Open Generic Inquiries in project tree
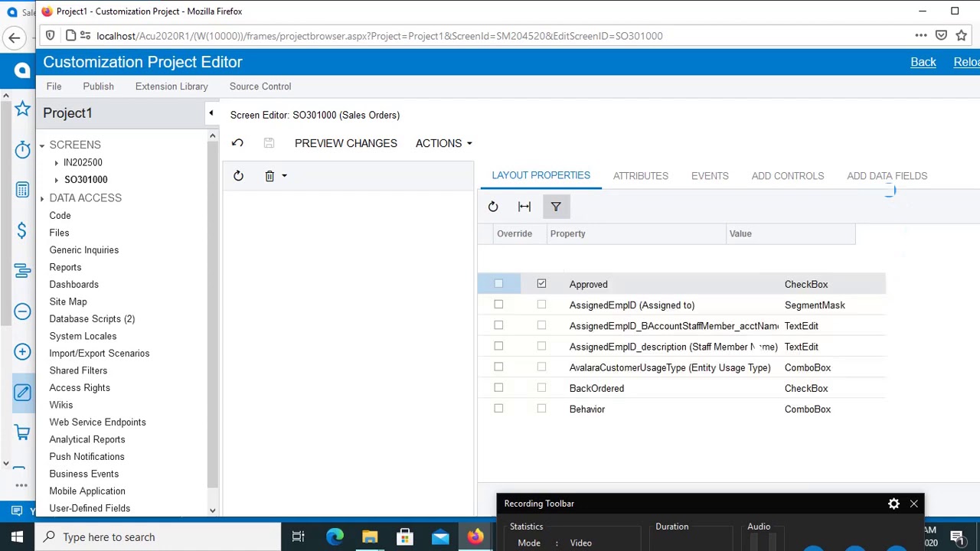The image size is (980, 551). [84, 249]
